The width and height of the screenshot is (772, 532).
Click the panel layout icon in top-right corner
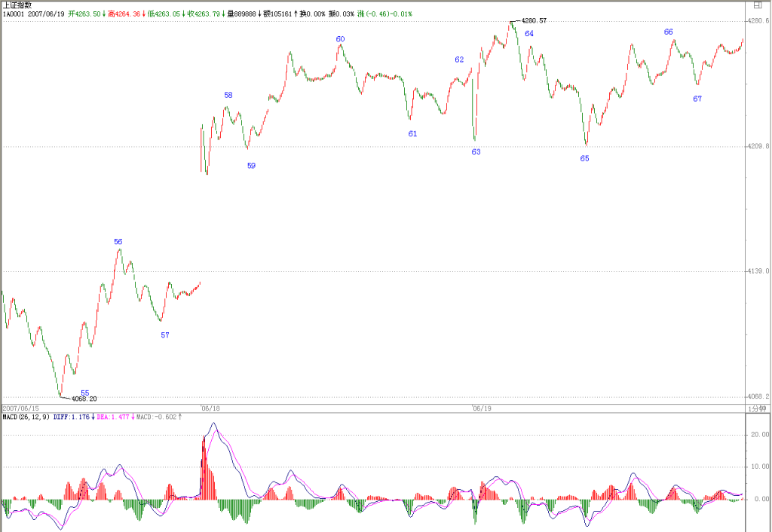pos(758,5)
